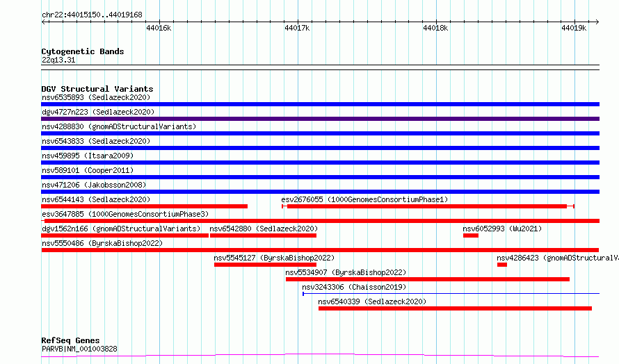Click the blue bar under nsv471206
This screenshot has height=364, width=619.
(320, 192)
